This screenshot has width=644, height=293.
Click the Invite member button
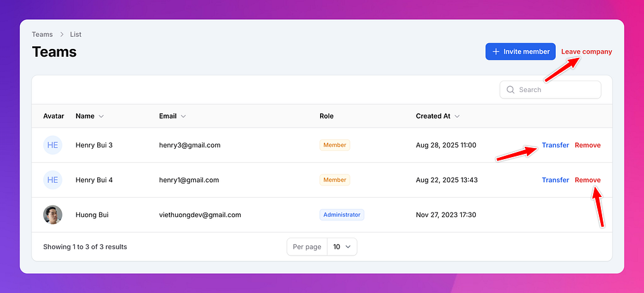520,52
